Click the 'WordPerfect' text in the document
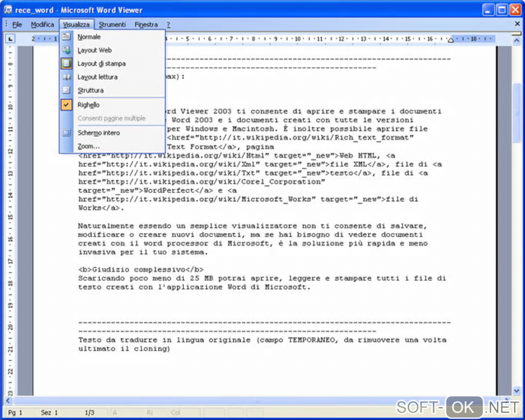This screenshot has width=525, height=420. pos(169,190)
